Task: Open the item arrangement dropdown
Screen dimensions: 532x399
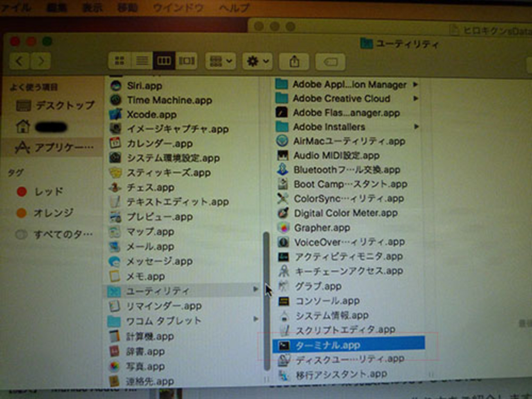Action: coord(221,61)
